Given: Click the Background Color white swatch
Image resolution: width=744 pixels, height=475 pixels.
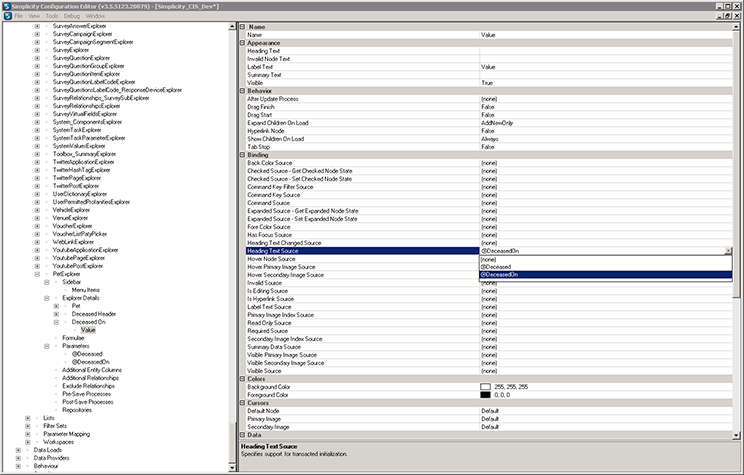Looking at the screenshot, I should 485,387.
